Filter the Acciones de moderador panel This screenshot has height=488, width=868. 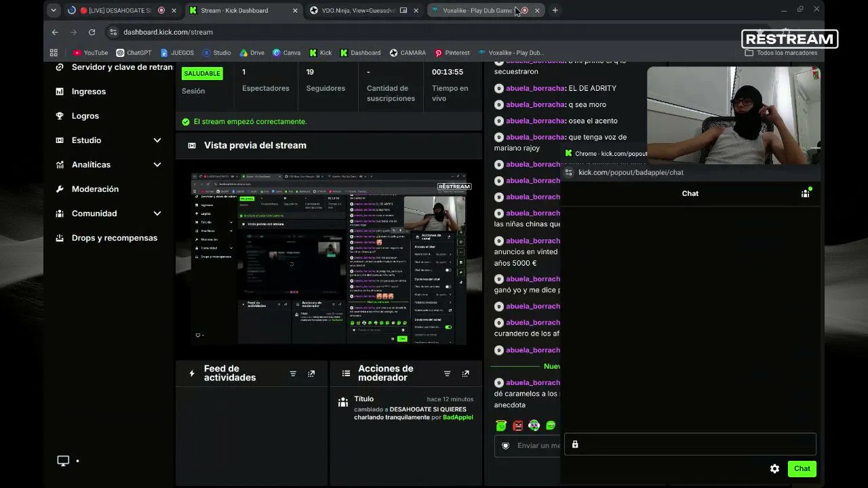447,373
